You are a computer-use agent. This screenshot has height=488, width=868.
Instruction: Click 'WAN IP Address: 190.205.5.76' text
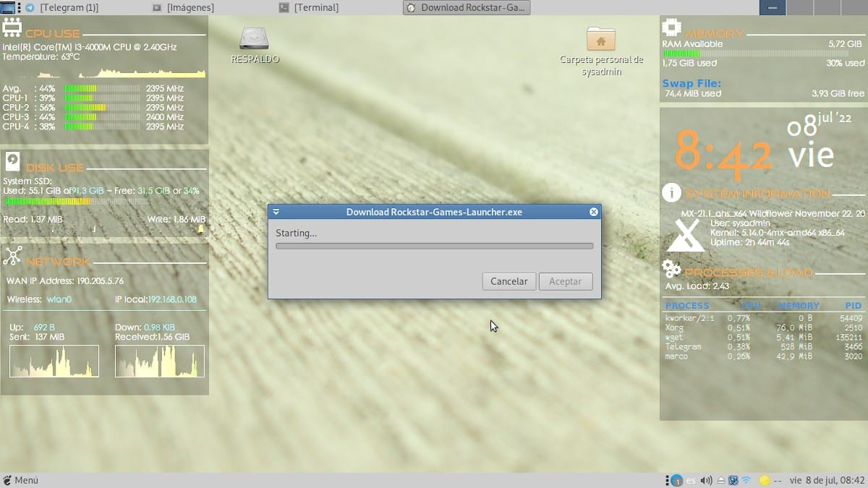point(65,281)
